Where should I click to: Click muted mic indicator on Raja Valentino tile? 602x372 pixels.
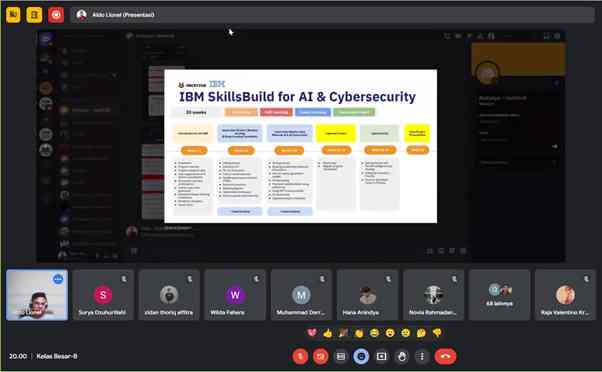coord(587,279)
